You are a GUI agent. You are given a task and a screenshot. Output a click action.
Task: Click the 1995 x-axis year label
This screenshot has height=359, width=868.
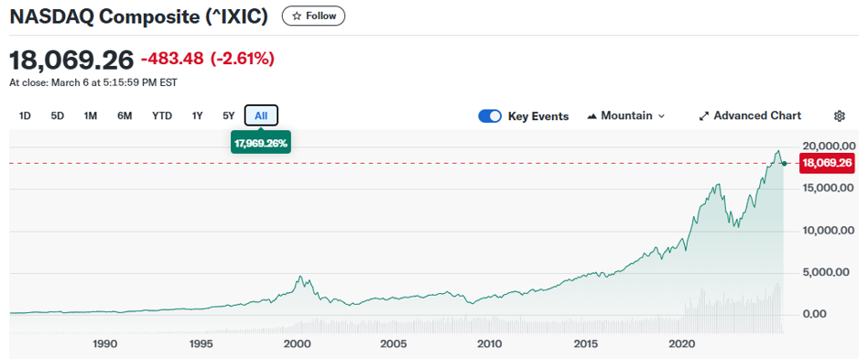click(x=201, y=344)
